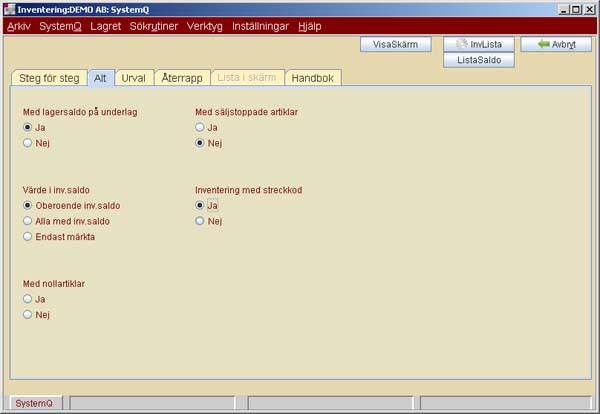This screenshot has width=600, height=414.
Task: Enable Ja under Med nollartiklar
Action: (x=28, y=298)
